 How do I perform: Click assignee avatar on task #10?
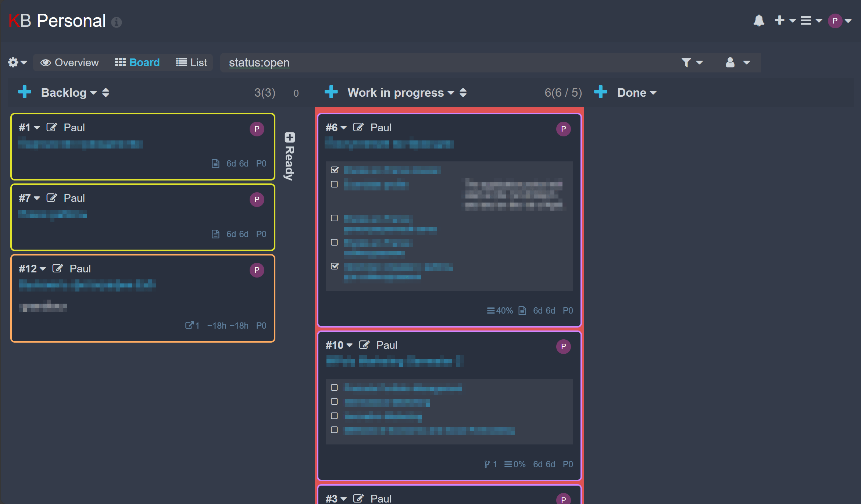564,347
